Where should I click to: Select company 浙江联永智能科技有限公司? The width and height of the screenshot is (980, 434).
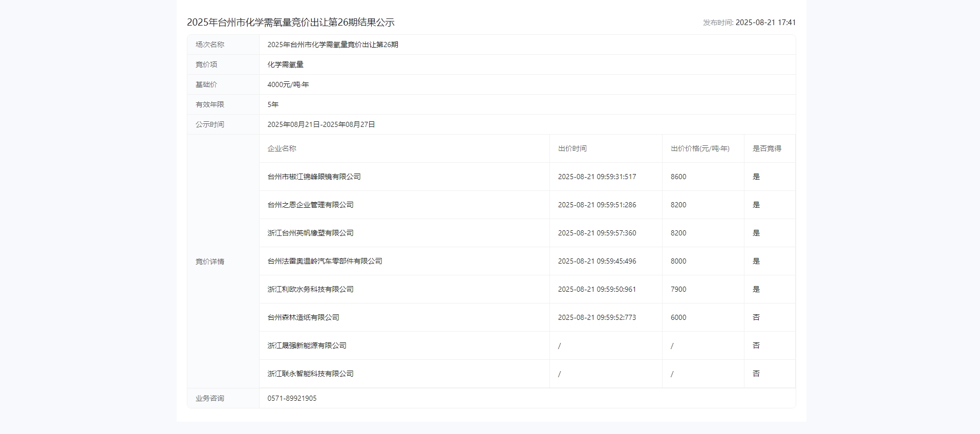(310, 374)
